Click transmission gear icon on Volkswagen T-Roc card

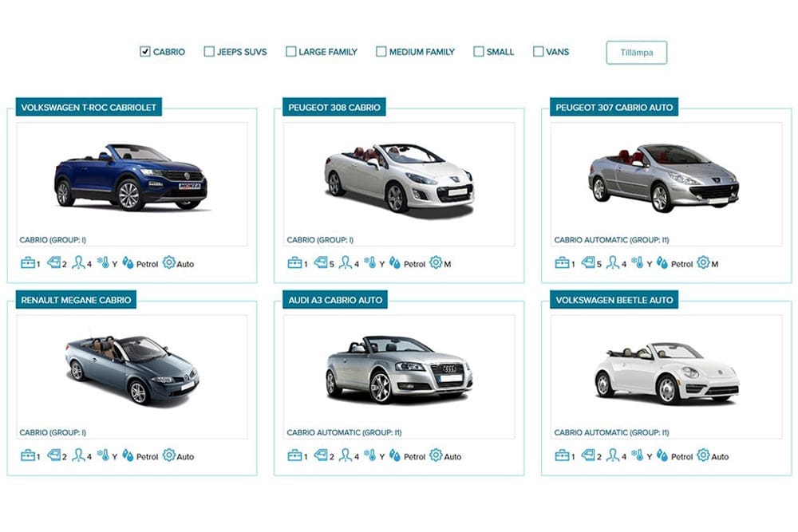pyautogui.click(x=168, y=262)
